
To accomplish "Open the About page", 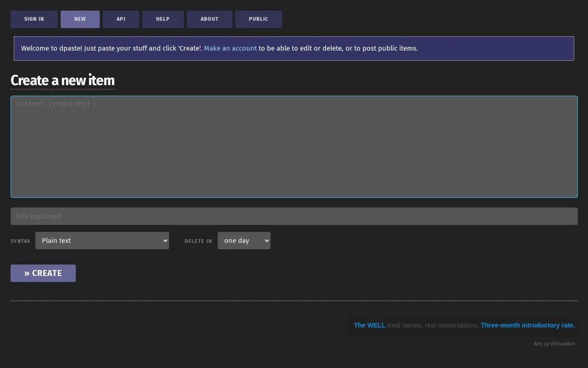I will pos(209,19).
